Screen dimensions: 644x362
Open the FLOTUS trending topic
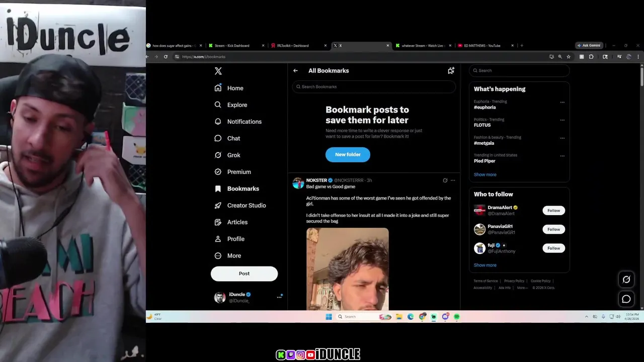tap(482, 125)
